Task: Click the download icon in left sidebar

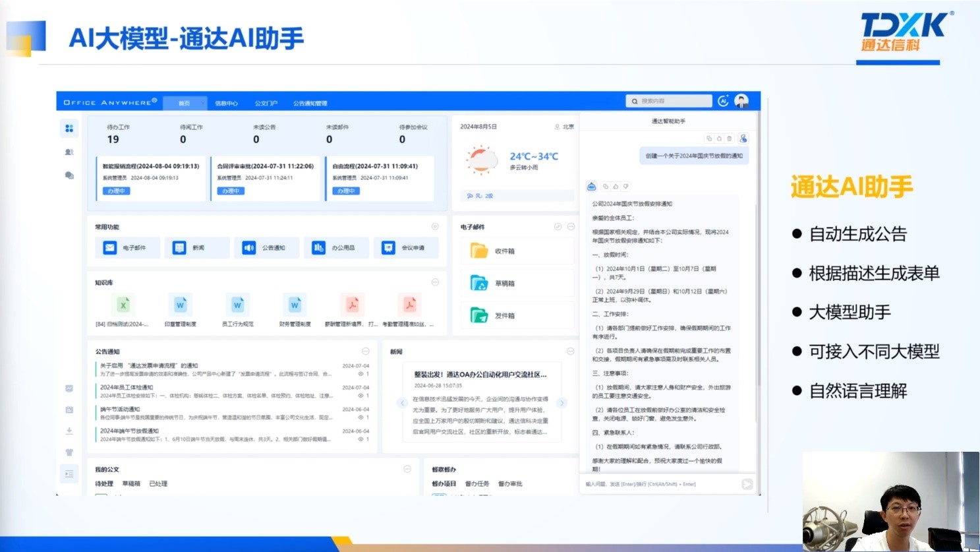Action: (69, 431)
